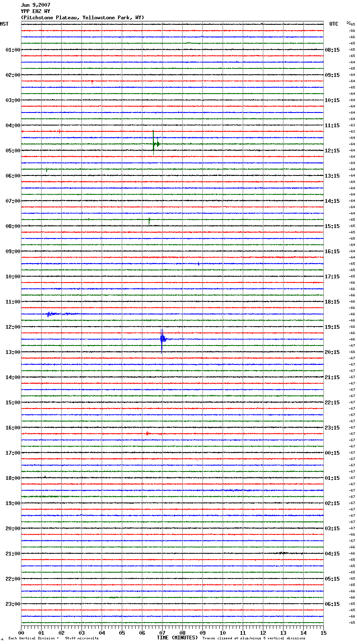Click the '21:15' UTC time label
The image size is (357, 644).
tap(332, 377)
